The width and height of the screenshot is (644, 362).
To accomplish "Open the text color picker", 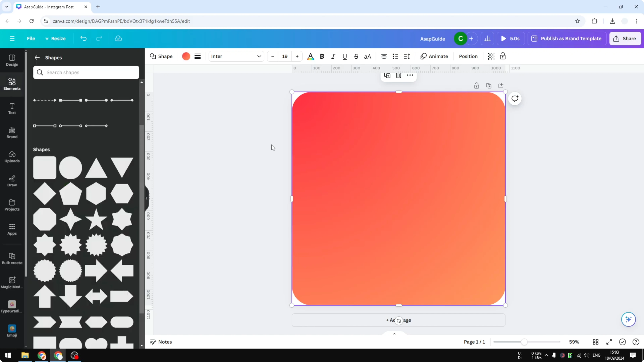I will coord(310,56).
